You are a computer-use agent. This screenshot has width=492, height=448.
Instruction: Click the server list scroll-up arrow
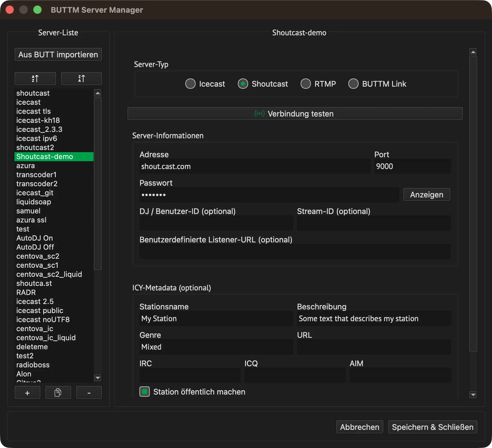97,93
